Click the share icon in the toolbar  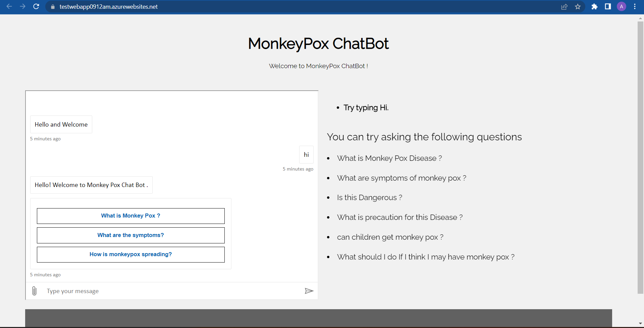coord(565,7)
